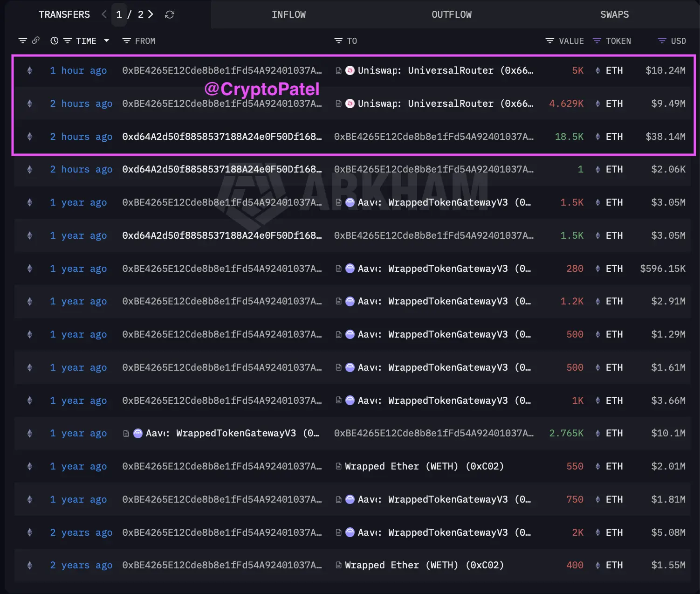Click the $38.14M USD value
The image size is (700, 594).
pyautogui.click(x=665, y=137)
